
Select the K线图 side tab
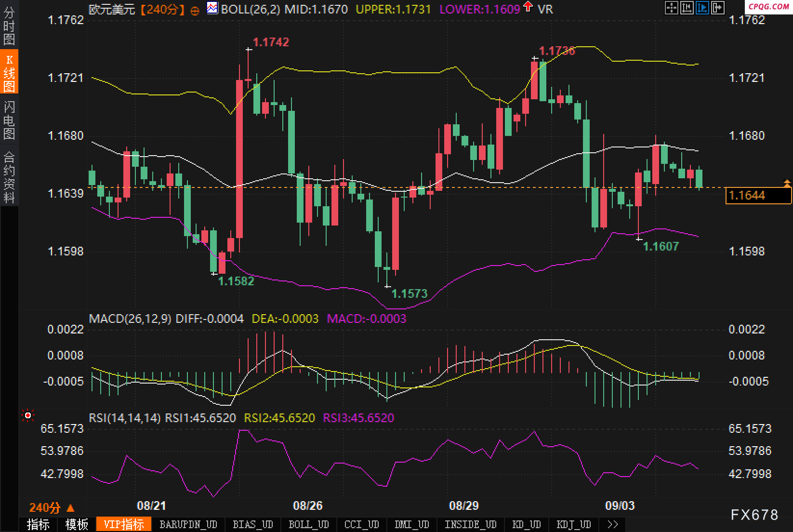pyautogui.click(x=9, y=72)
